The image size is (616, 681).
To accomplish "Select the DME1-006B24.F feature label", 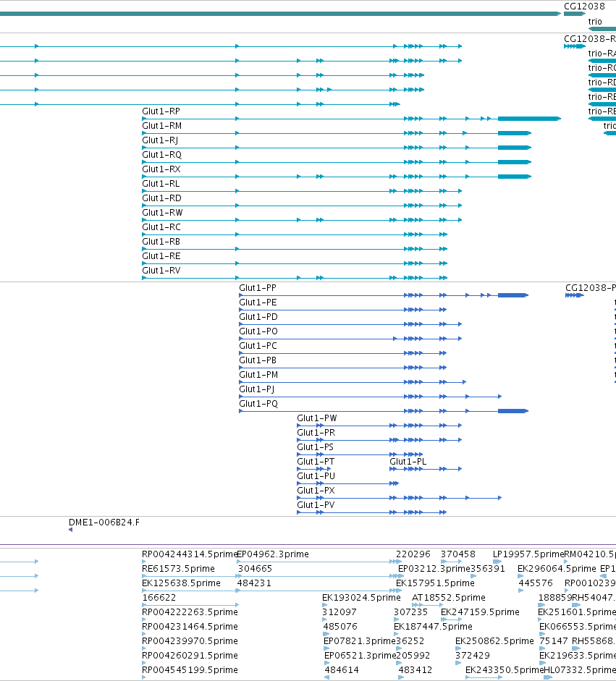I will [104, 523].
